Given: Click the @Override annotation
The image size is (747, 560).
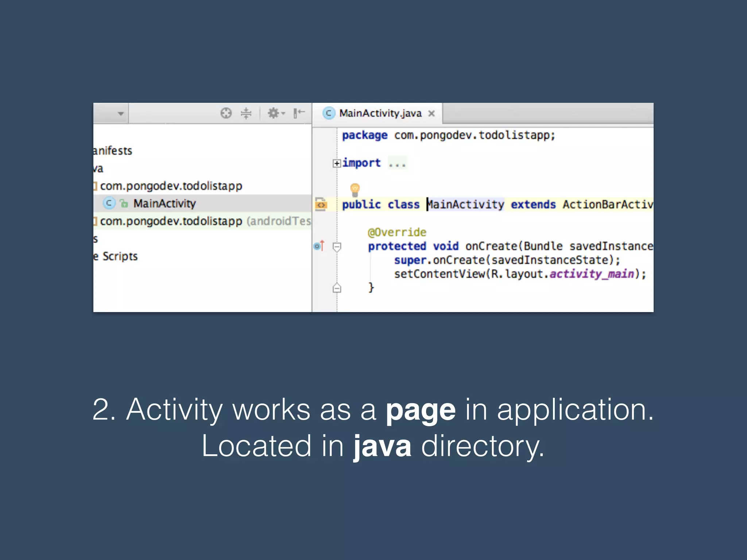Looking at the screenshot, I should 397,232.
